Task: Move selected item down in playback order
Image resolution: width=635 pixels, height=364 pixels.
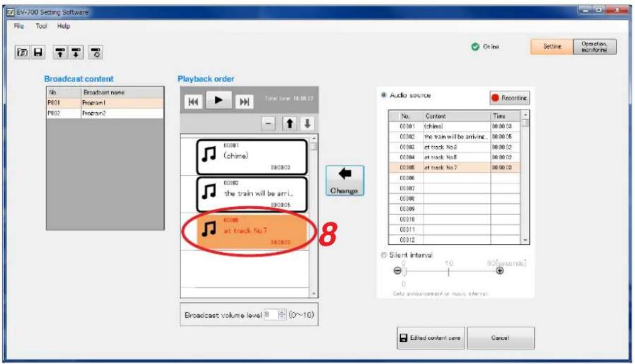Action: (307, 123)
